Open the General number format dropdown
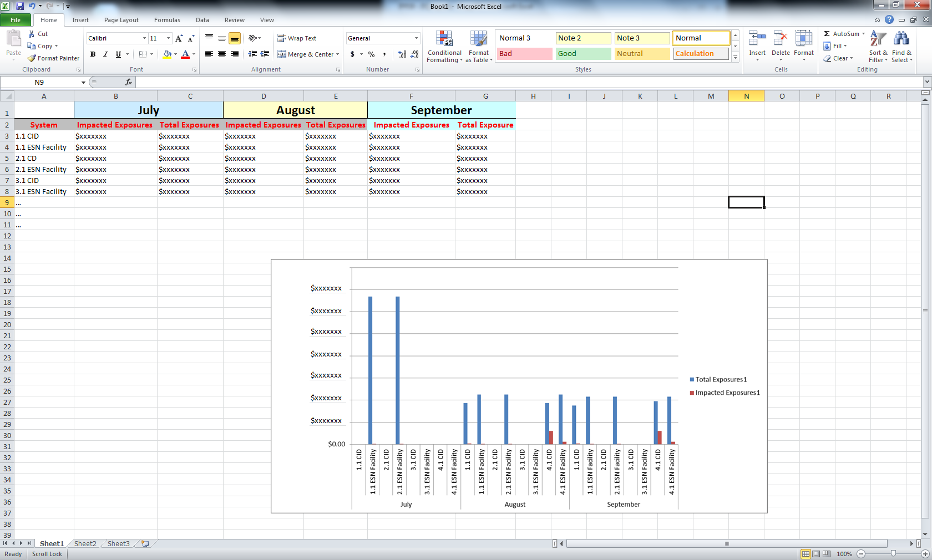 [x=416, y=38]
